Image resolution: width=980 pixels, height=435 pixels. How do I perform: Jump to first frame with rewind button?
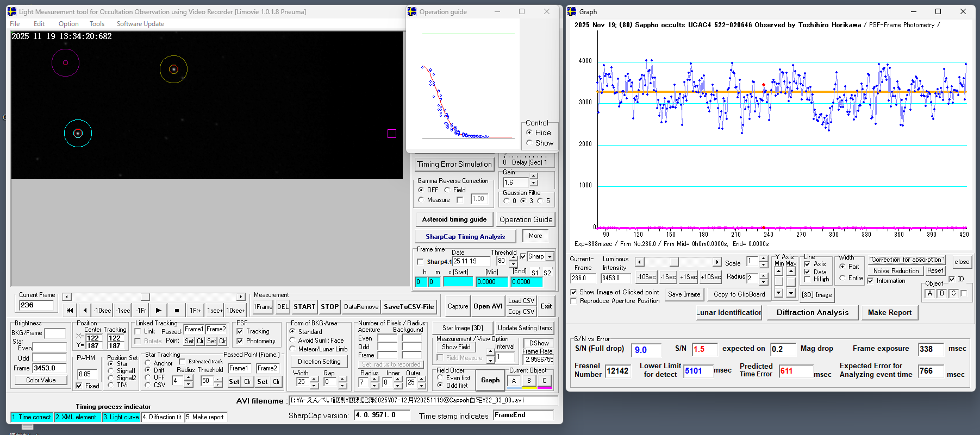pos(70,310)
